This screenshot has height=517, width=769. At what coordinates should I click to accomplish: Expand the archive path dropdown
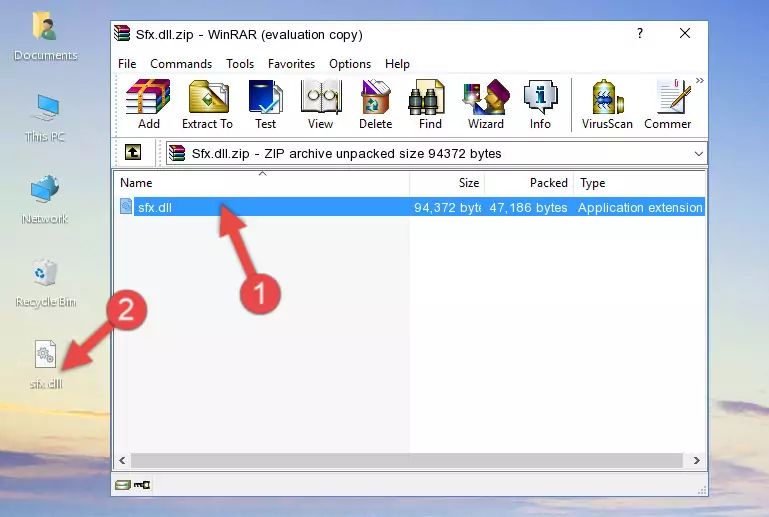(x=698, y=154)
